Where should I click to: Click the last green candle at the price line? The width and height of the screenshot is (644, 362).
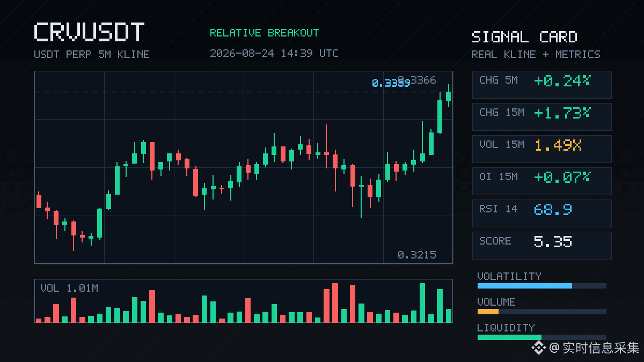(x=449, y=95)
